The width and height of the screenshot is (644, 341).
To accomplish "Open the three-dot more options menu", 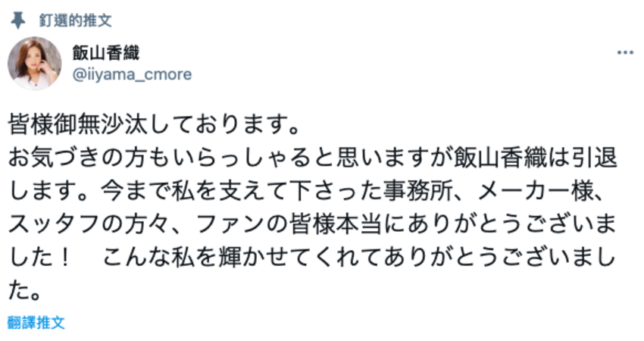I will coord(624,53).
